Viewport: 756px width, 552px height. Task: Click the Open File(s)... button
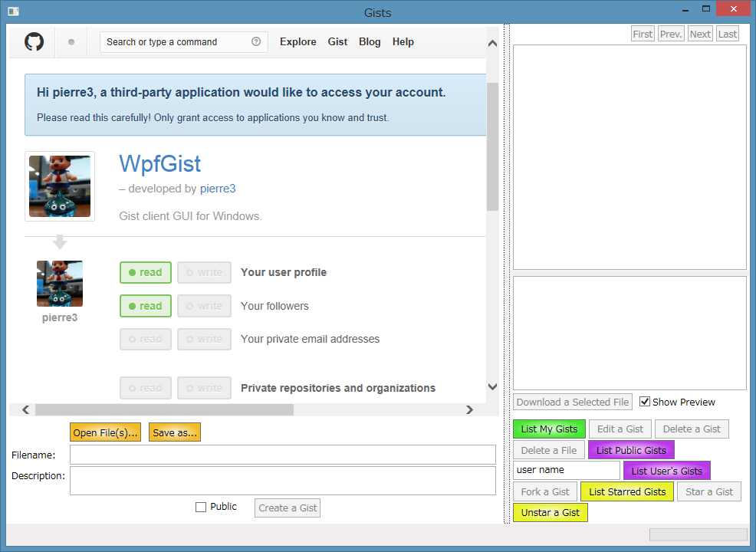point(106,432)
